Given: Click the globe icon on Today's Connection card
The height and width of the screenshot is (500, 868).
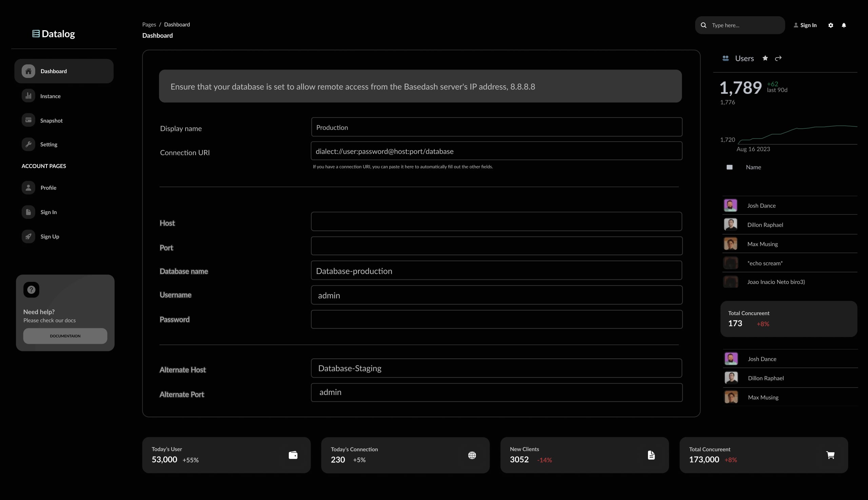Looking at the screenshot, I should [x=472, y=455].
